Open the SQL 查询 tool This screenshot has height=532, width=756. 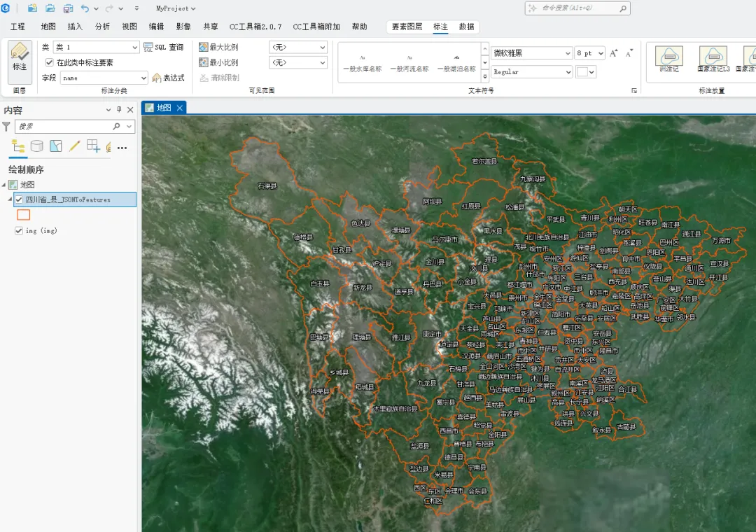(x=163, y=48)
